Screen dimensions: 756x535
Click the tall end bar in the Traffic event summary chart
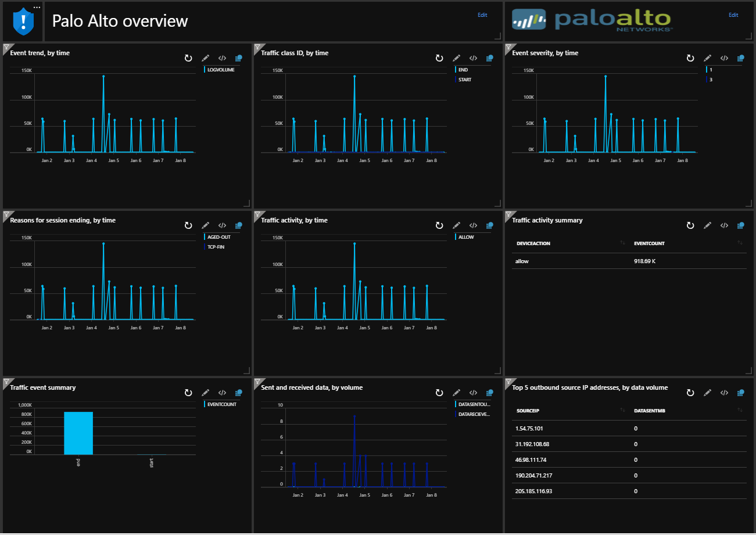click(x=78, y=433)
